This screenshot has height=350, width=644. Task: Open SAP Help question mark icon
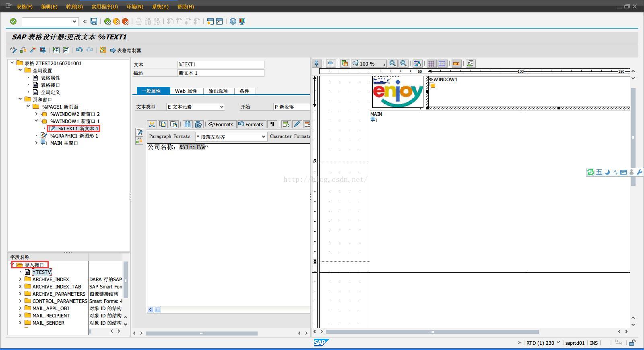233,21
